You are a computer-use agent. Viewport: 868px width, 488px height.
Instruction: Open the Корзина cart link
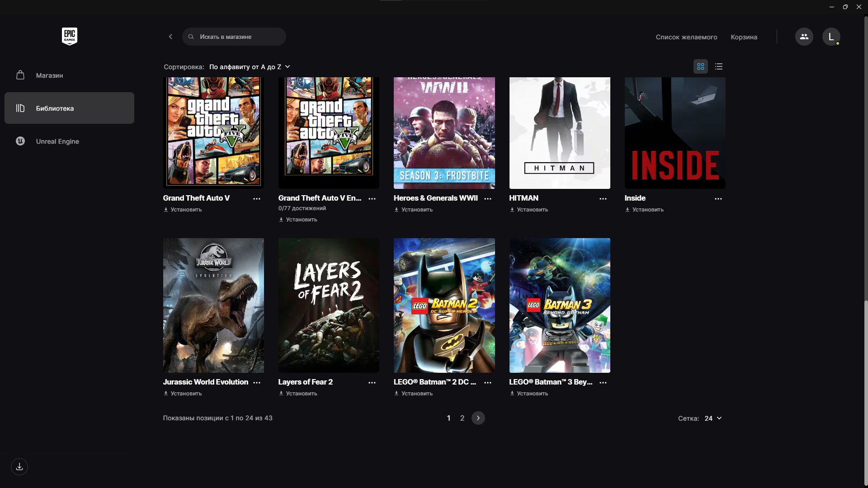pyautogui.click(x=744, y=37)
